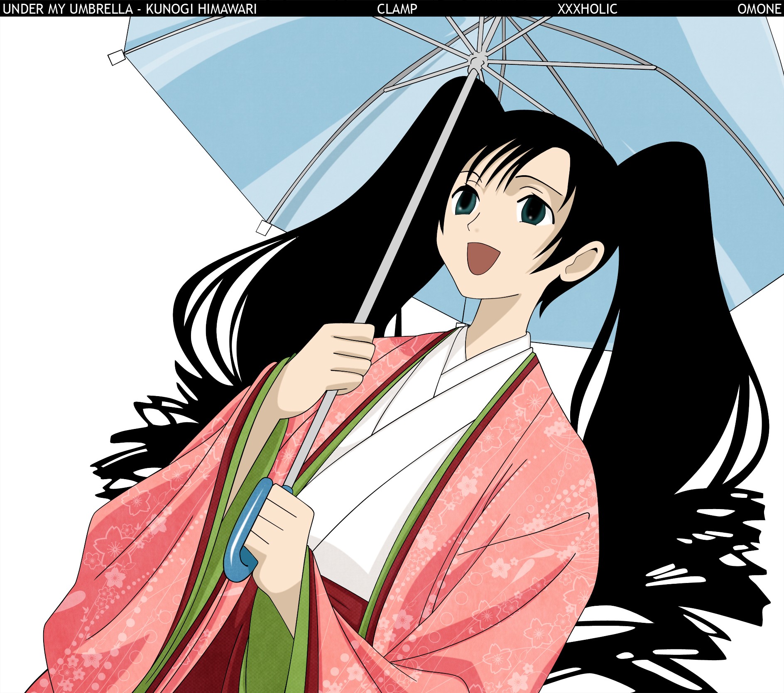784x693 pixels.
Task: Click the 'UNDER MY UMBRELLA - KUNOGI HIMAWARI' title text
Action: 130,9
